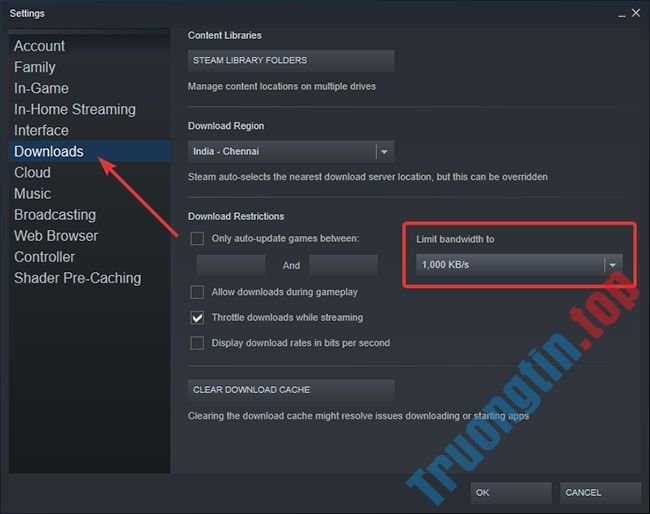Enable Only auto-update games between checkbox
Image resolution: width=650 pixels, height=514 pixels.
pos(197,239)
